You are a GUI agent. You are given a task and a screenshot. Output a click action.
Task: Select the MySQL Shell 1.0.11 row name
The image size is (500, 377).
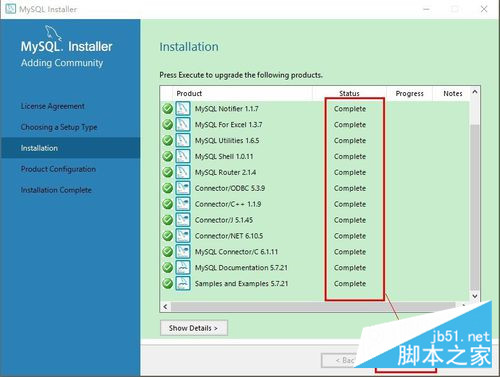click(224, 156)
